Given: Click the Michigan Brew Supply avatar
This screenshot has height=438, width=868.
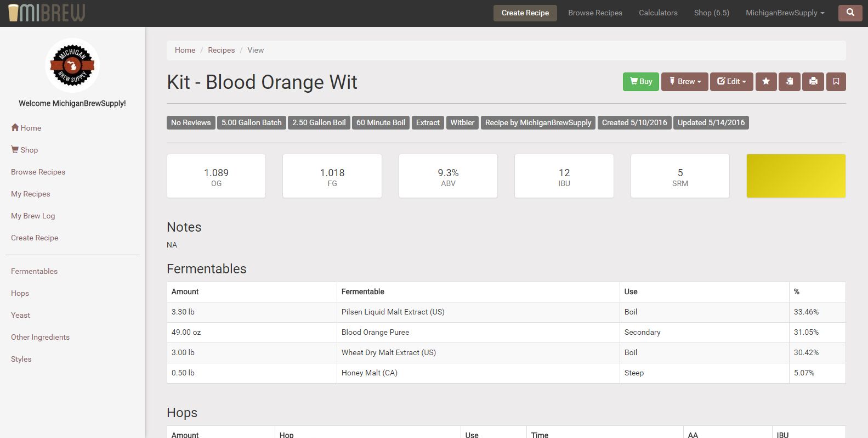Looking at the screenshot, I should [72, 65].
